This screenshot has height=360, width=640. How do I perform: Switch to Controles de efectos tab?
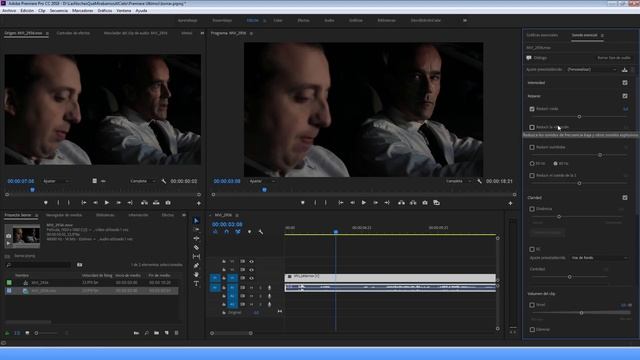coord(73,33)
